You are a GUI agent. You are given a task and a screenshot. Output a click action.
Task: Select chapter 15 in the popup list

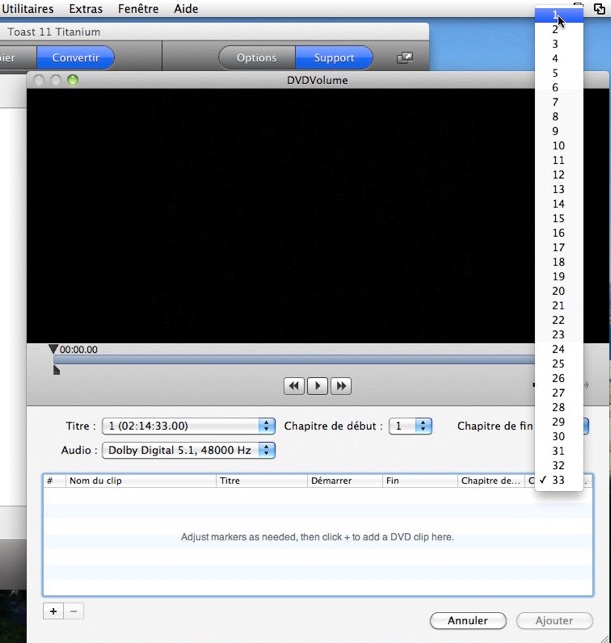559,219
